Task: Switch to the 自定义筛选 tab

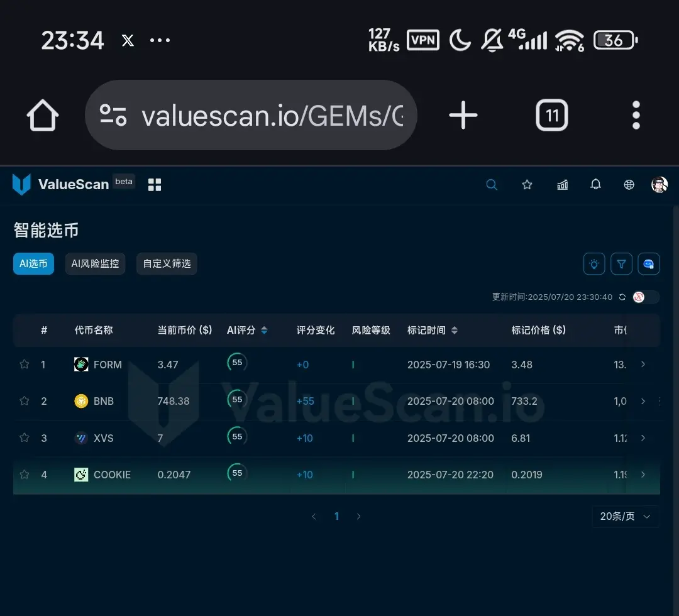Action: 167,263
